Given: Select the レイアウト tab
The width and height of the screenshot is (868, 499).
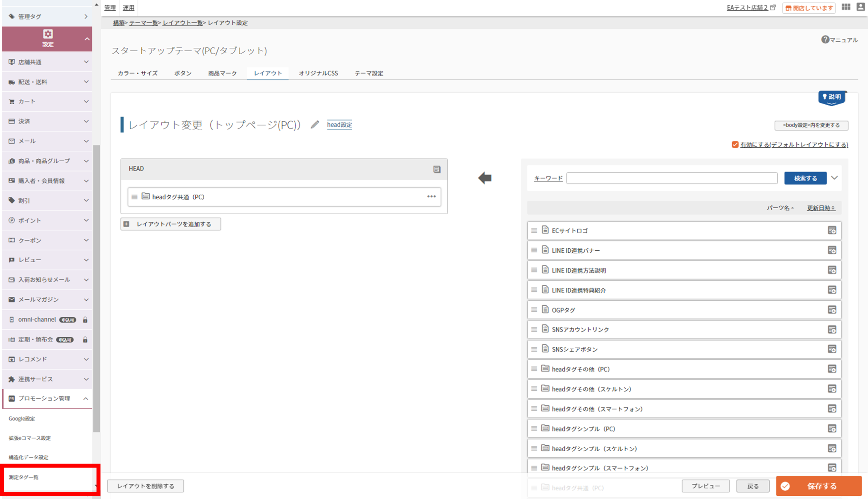Looking at the screenshot, I should coord(268,73).
